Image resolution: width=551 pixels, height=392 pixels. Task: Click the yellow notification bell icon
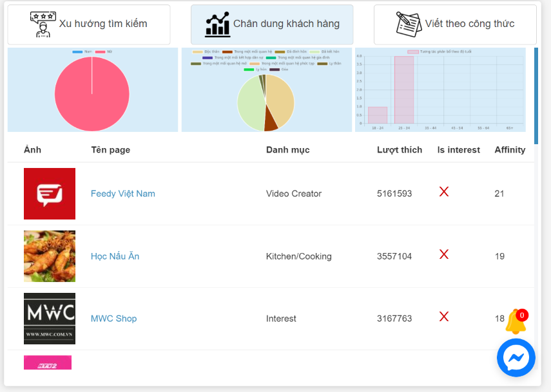click(x=515, y=321)
